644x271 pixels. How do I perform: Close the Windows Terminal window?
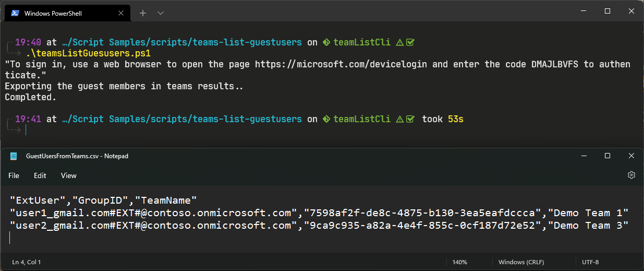[631, 11]
